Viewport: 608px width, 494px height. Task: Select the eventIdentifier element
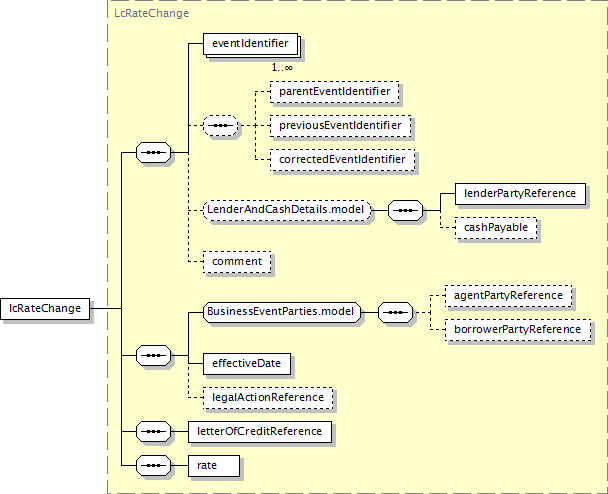(250, 44)
